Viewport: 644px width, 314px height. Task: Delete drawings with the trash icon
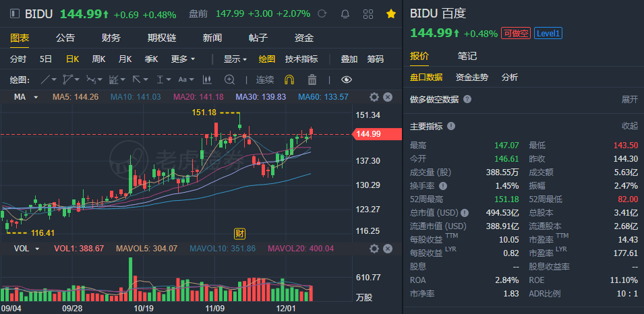tap(312, 80)
